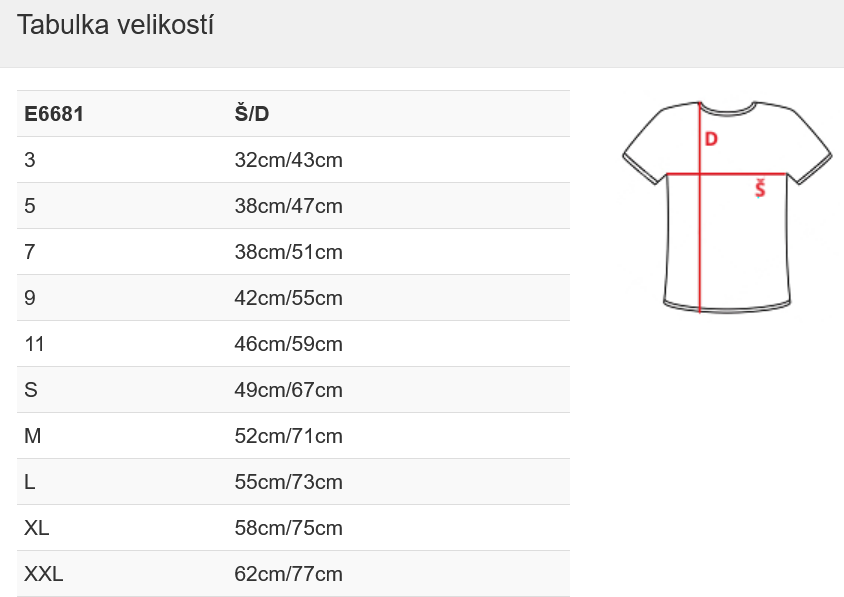Select size 11 row label
The image size is (844, 597).
35,344
